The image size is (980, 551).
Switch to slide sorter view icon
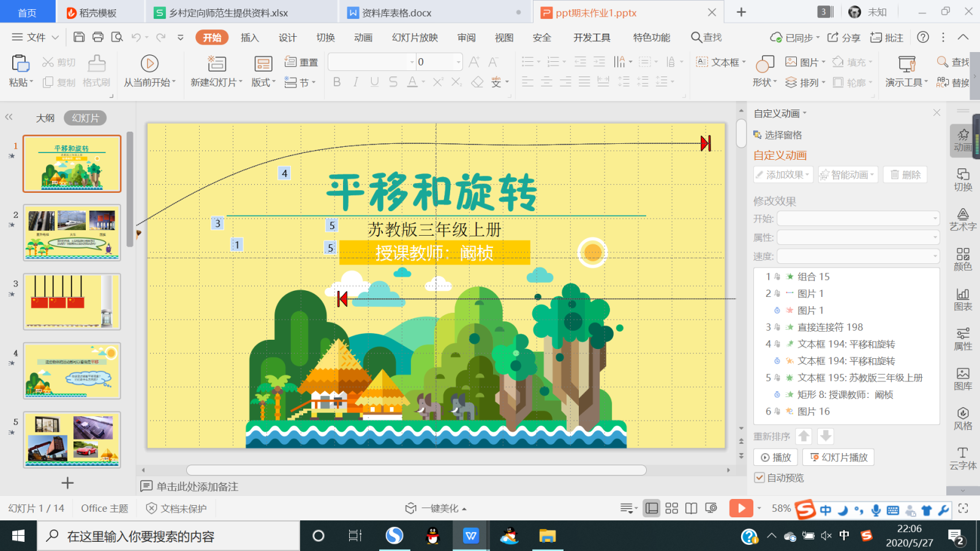pyautogui.click(x=672, y=508)
